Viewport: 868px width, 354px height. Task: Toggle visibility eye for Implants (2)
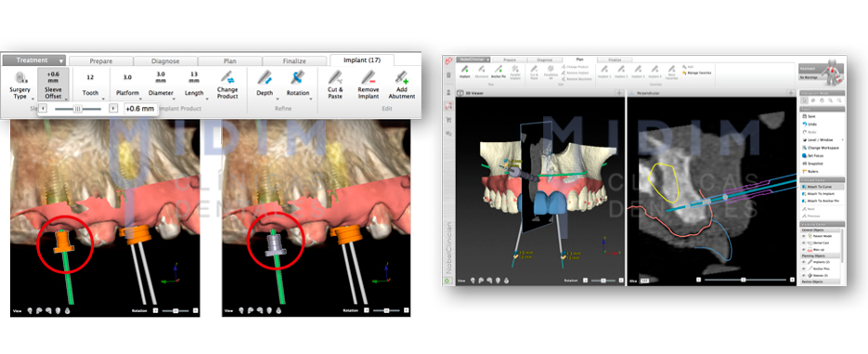point(804,261)
